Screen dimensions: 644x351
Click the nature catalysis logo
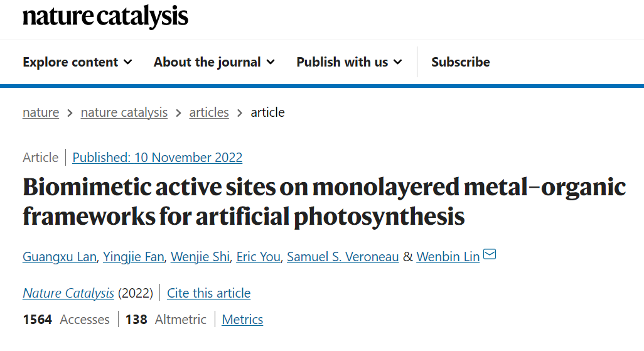(105, 17)
